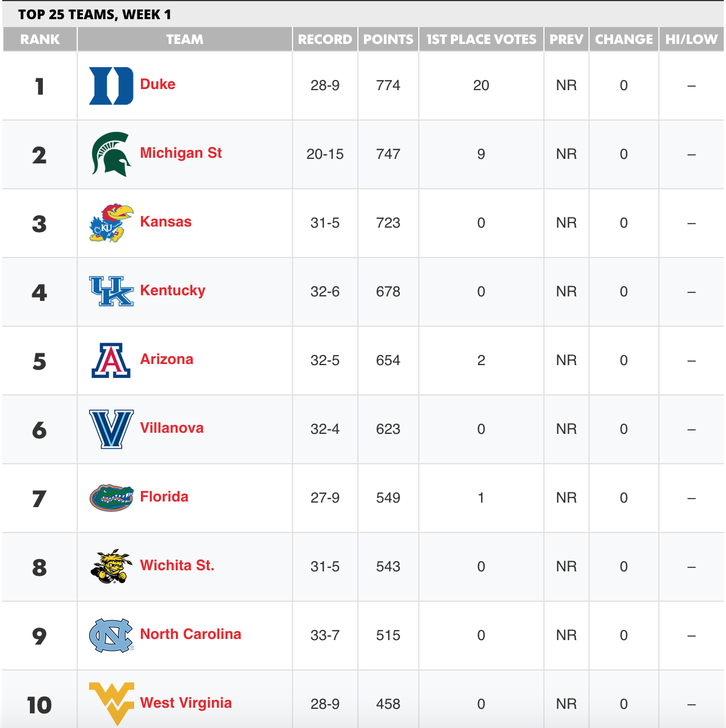The height and width of the screenshot is (728, 726).
Task: Click the West Virginia WV logo
Action: [x=111, y=704]
